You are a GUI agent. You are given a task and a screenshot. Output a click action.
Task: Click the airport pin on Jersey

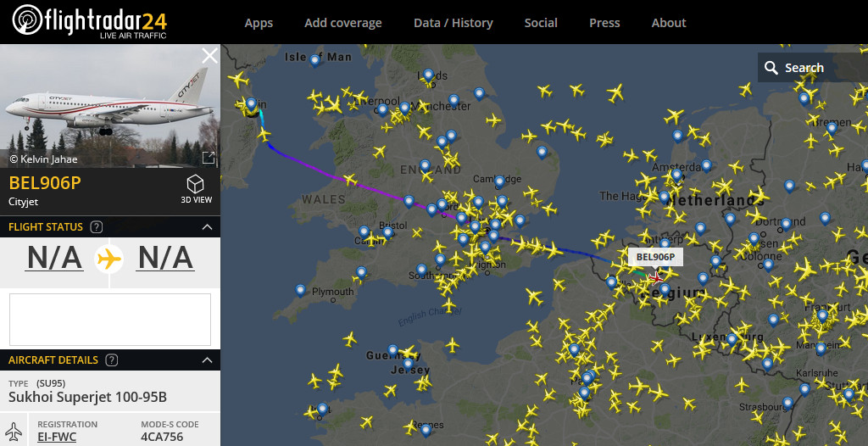click(408, 364)
